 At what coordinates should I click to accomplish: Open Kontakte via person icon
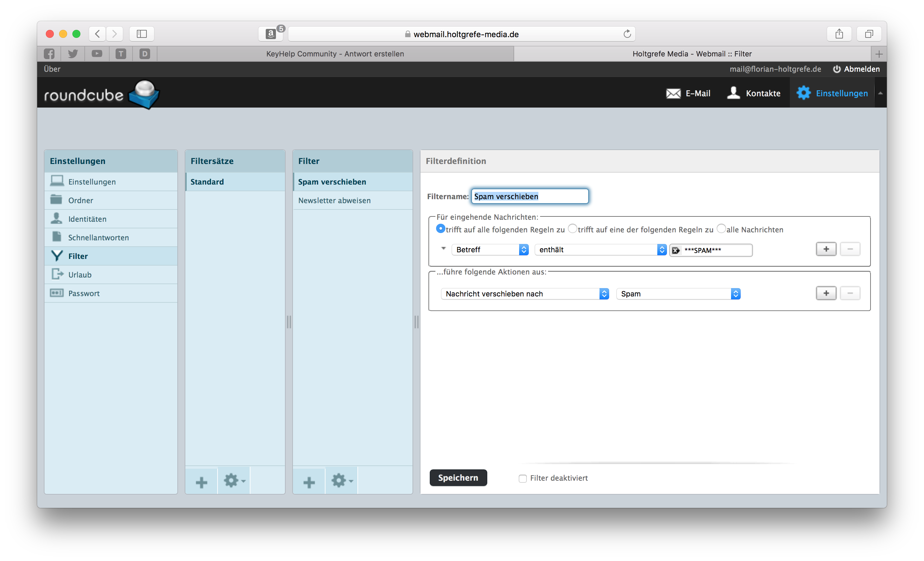pyautogui.click(x=733, y=93)
